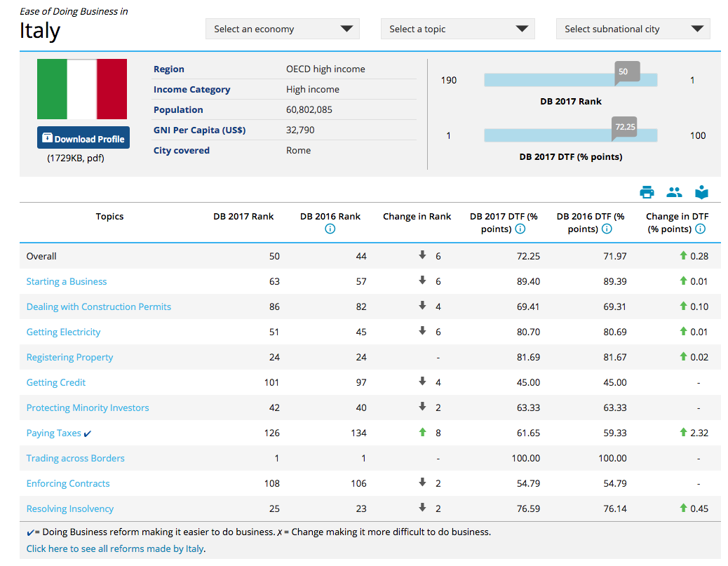
Task: Open Trading across Borders link
Action: point(75,458)
